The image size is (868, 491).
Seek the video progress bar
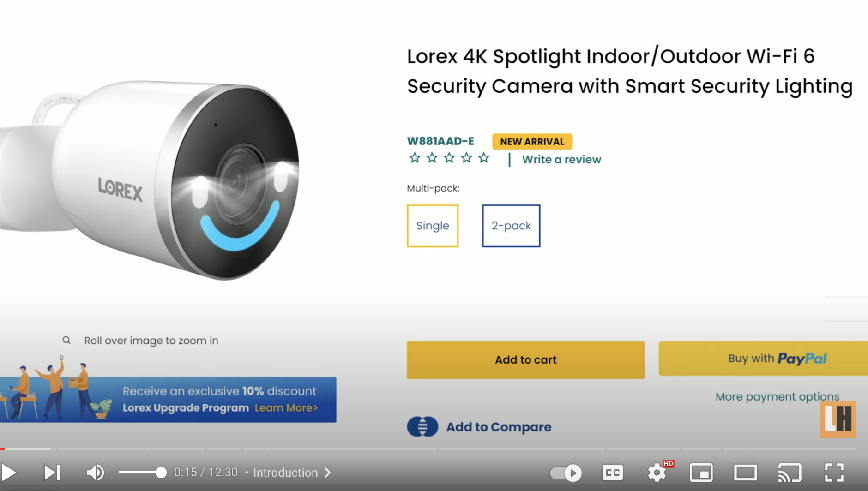tap(428, 449)
